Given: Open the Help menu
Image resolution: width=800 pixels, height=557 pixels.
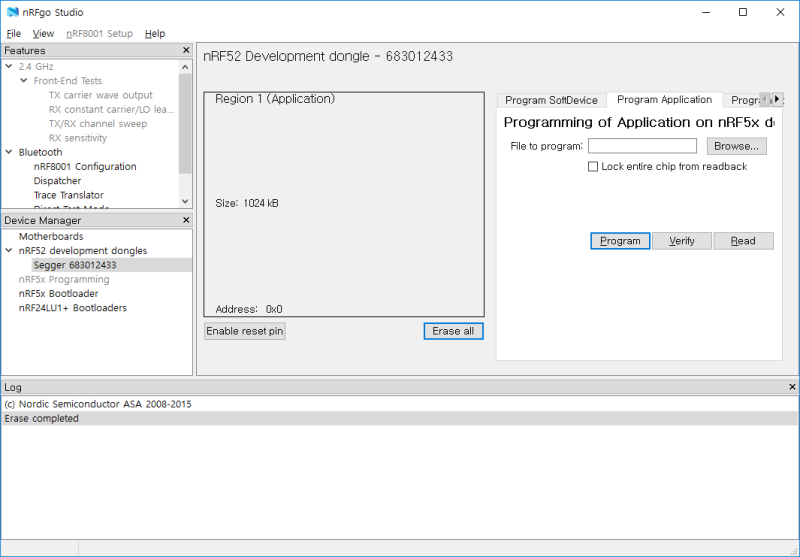Looking at the screenshot, I should pos(155,34).
